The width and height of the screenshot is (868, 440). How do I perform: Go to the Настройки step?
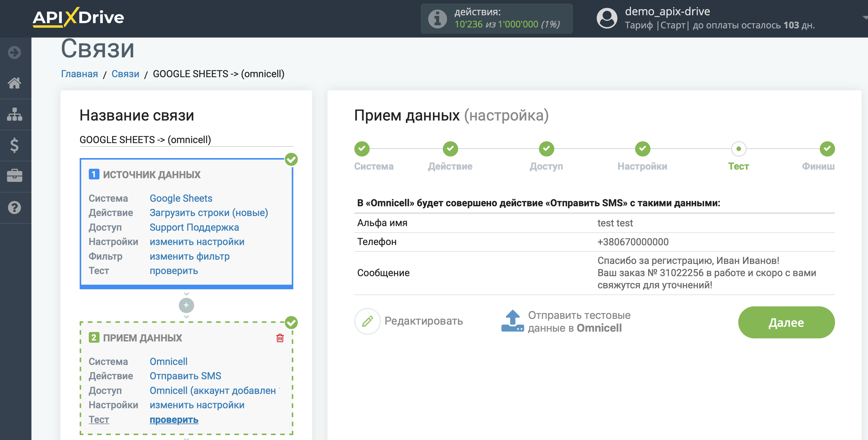(x=642, y=149)
